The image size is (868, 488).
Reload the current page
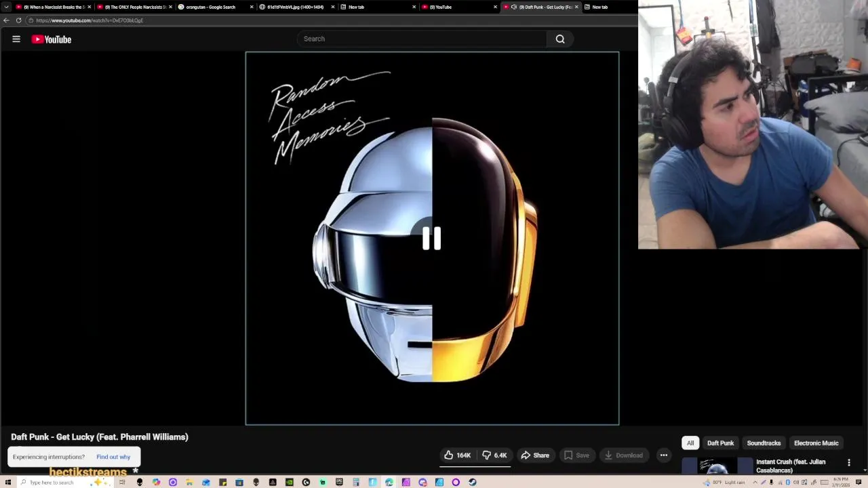tap(18, 20)
